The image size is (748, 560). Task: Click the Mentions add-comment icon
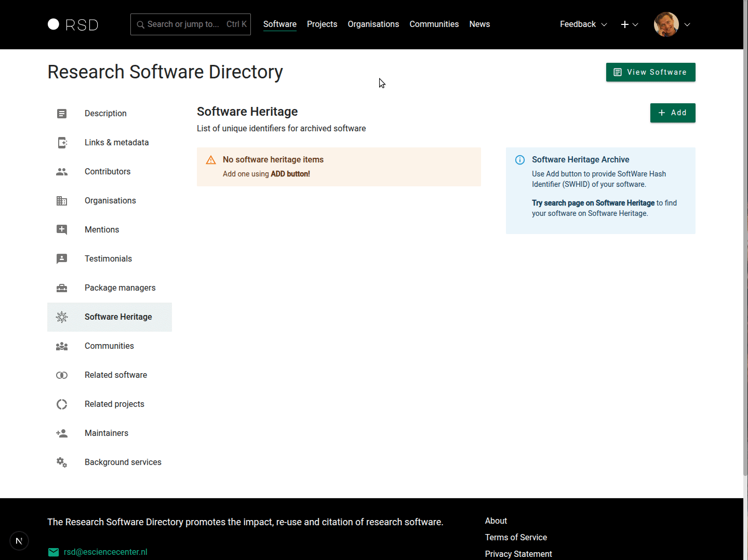pos(62,230)
